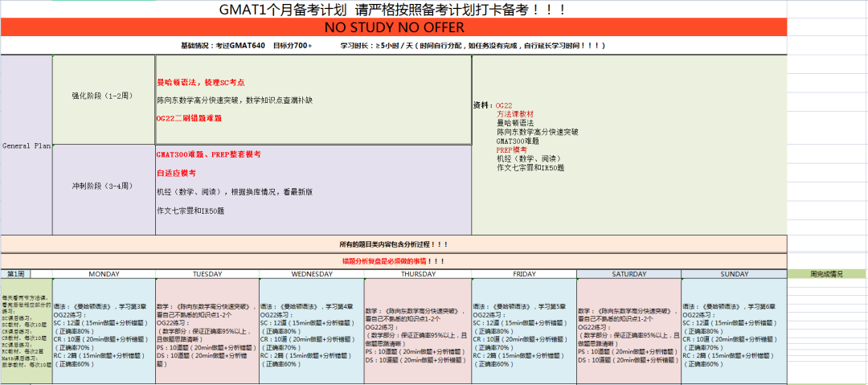Viewport: 868px width, 385px height.
Task: Click the red NO STUDY NO OFFER banner
Action: point(394,27)
